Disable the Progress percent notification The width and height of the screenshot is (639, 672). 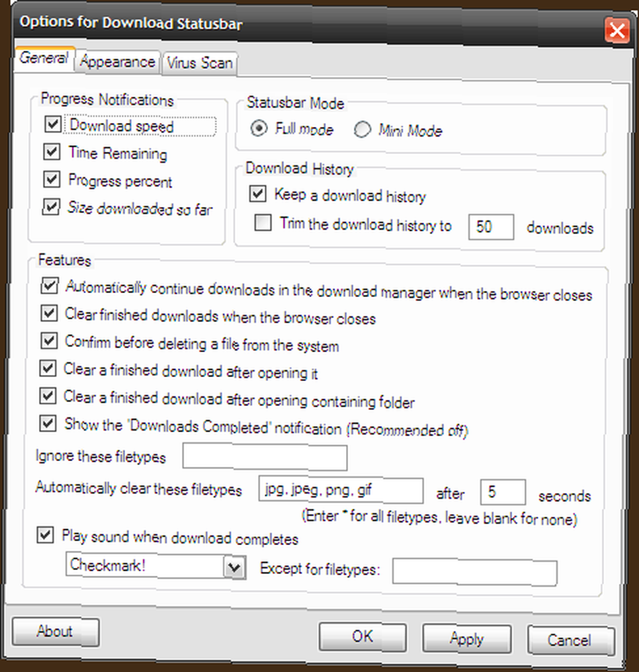click(52, 179)
